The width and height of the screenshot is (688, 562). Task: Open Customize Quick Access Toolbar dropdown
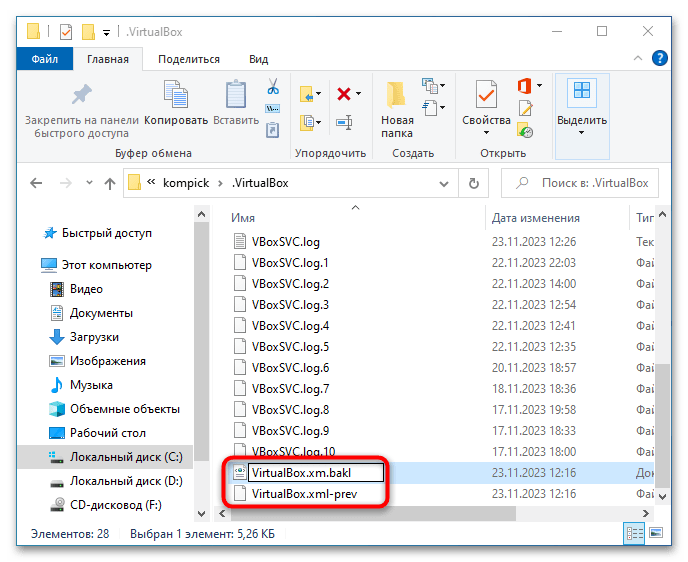[106, 33]
